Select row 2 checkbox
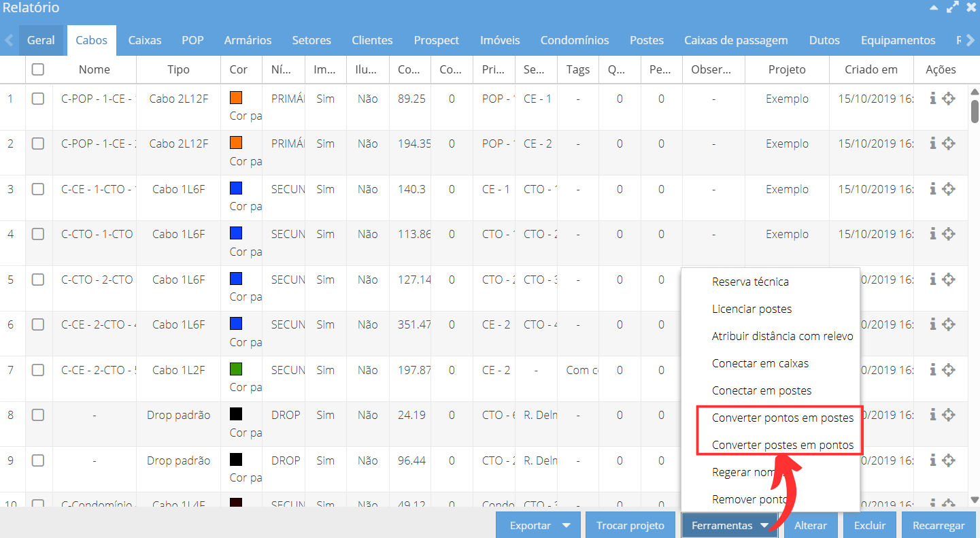The image size is (980, 538). click(x=38, y=144)
